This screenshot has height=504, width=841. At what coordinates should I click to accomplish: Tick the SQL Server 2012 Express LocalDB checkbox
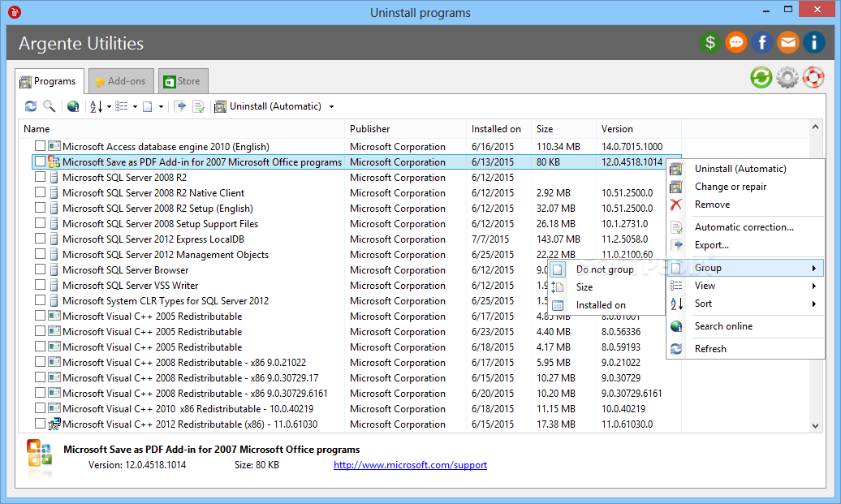pyautogui.click(x=41, y=238)
